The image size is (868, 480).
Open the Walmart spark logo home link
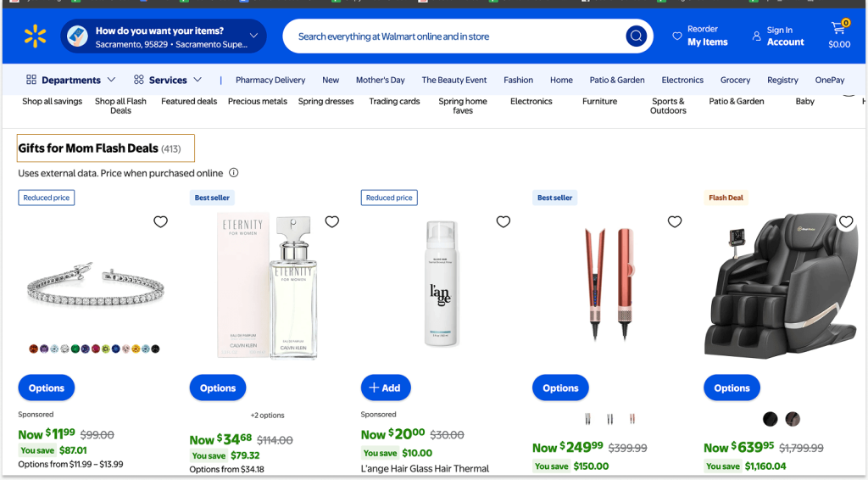point(35,36)
